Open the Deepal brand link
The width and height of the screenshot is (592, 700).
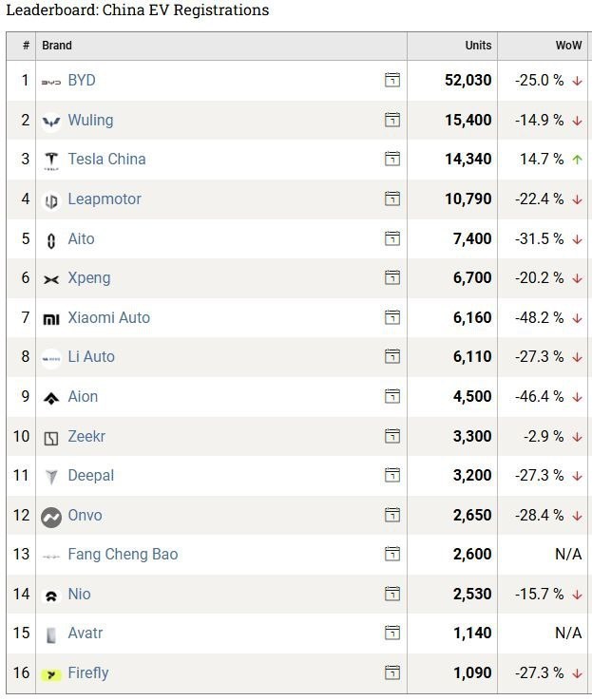(91, 476)
